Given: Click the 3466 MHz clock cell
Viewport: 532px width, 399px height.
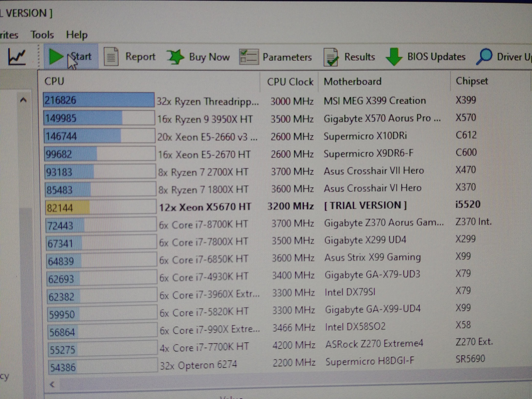Looking at the screenshot, I should [294, 328].
